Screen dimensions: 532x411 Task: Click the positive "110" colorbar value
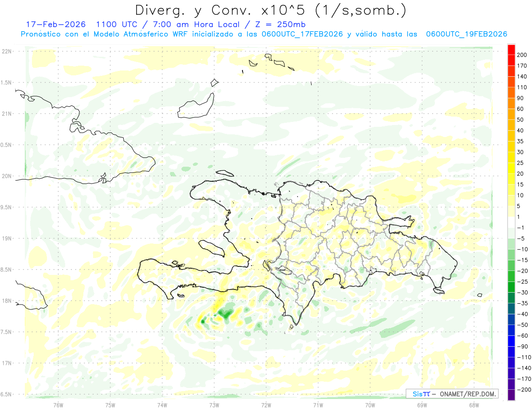(522, 87)
